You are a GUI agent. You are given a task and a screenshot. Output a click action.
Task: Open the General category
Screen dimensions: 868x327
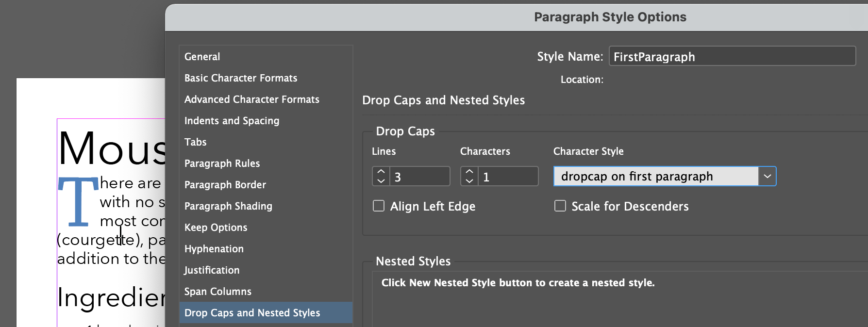pyautogui.click(x=266, y=57)
